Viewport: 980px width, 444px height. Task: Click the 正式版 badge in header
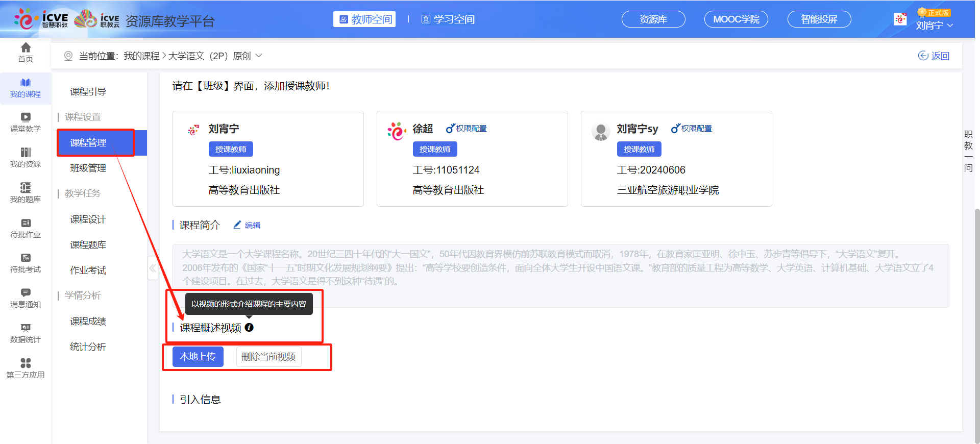pyautogui.click(x=934, y=13)
